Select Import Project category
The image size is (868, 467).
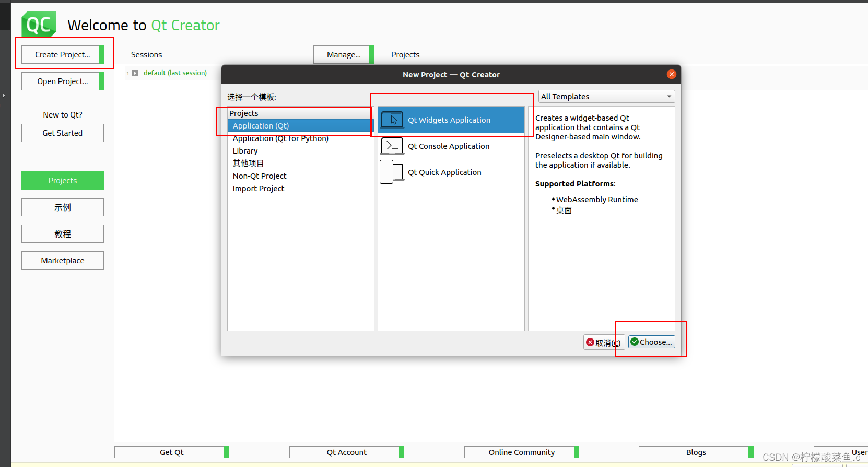point(300,189)
